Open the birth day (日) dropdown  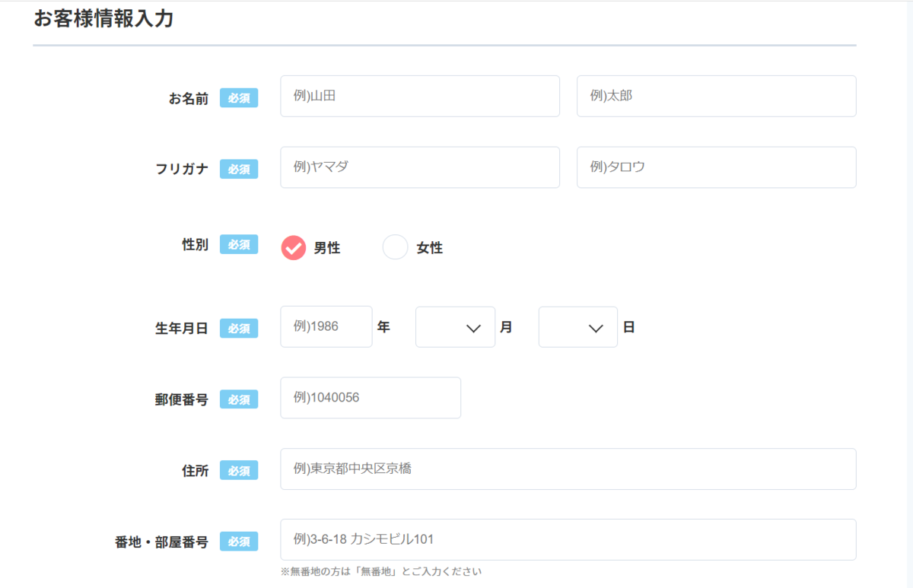tap(578, 327)
